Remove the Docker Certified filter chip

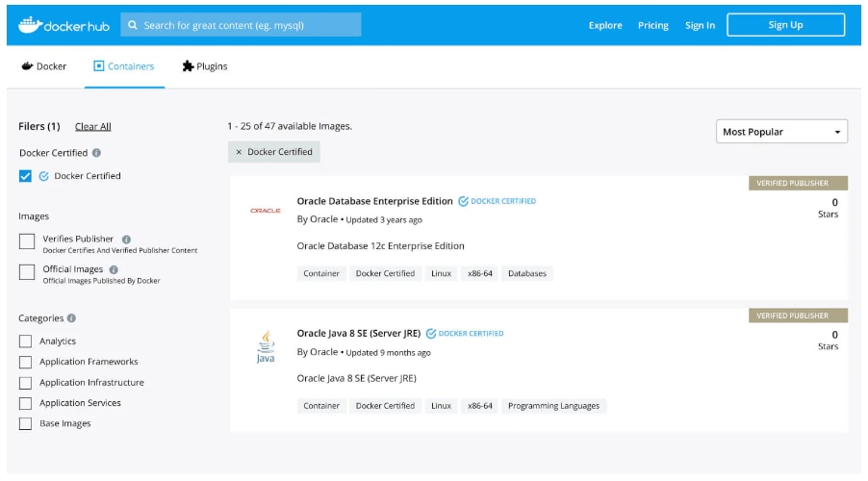(239, 152)
